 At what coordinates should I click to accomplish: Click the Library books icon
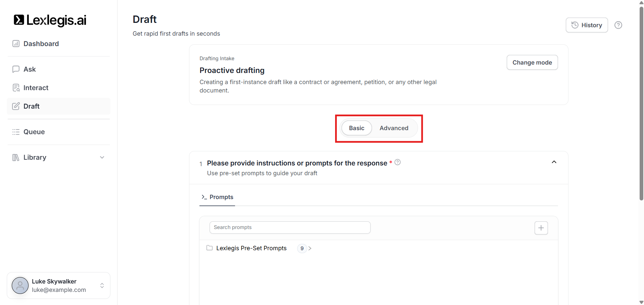[x=16, y=157]
